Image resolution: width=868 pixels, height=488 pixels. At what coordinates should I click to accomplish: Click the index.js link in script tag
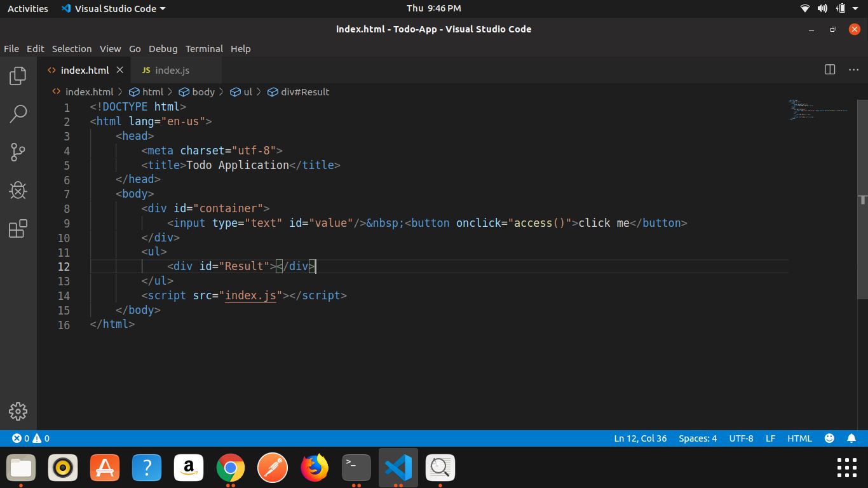pyautogui.click(x=250, y=295)
